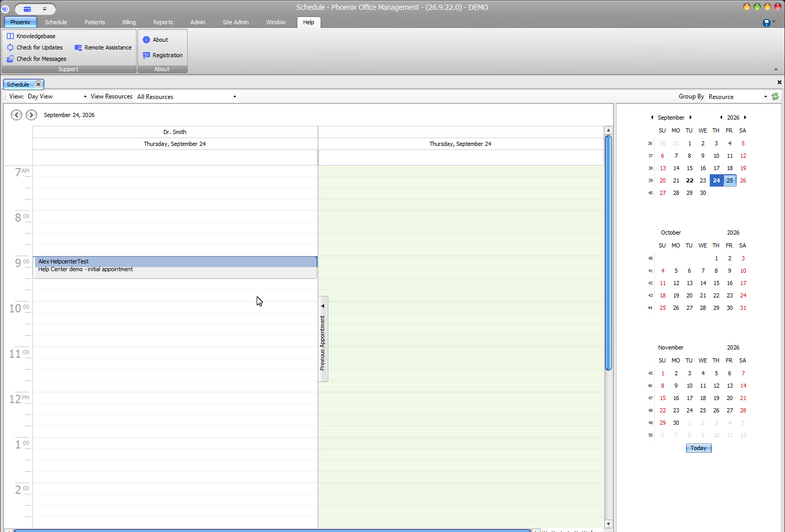Open Registration from the About group
This screenshot has height=532, width=785.
[x=162, y=55]
